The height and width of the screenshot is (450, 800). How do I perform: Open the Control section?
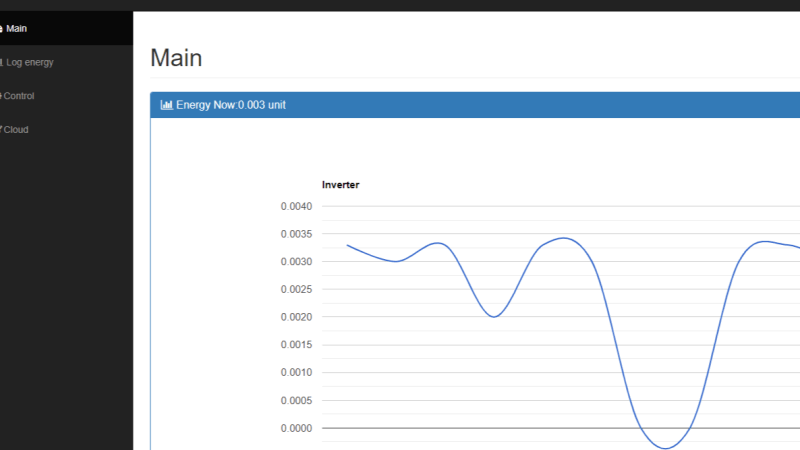pos(20,96)
